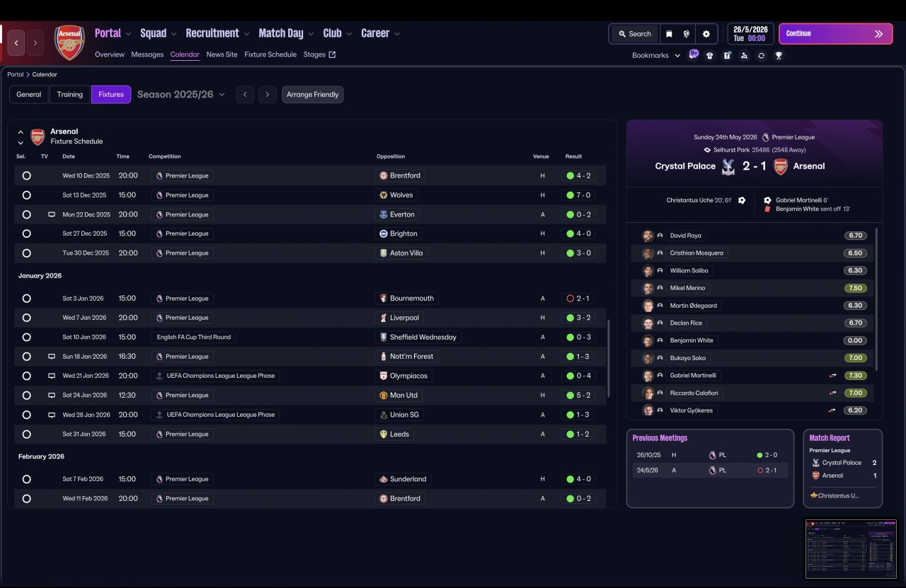The image size is (906, 588).
Task: Go back with the left arrow
Action: 16,42
